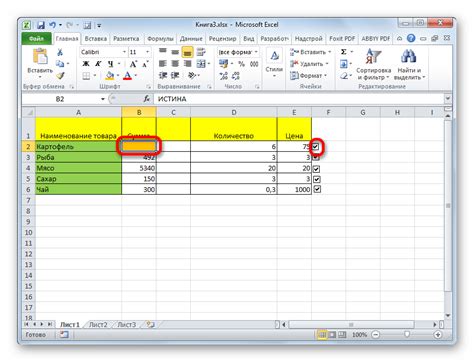Decrease indent in alignment group
The width and height of the screenshot is (474, 362).
click(x=163, y=76)
